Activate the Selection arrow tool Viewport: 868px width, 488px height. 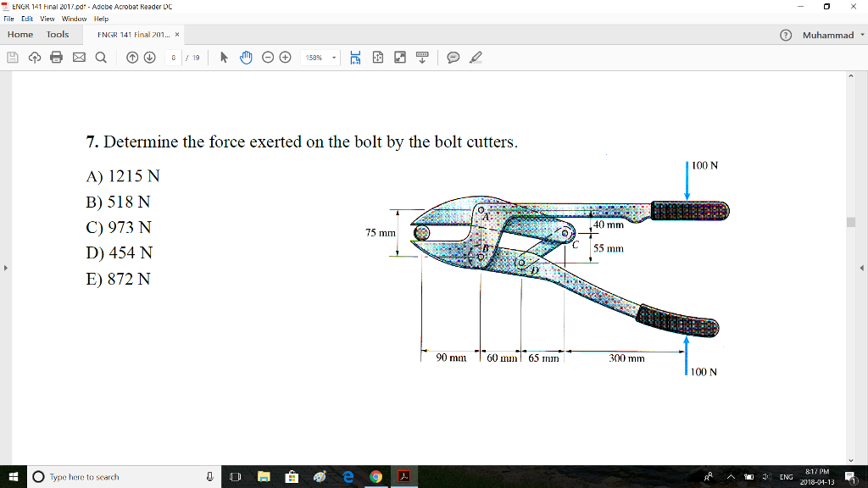(224, 57)
